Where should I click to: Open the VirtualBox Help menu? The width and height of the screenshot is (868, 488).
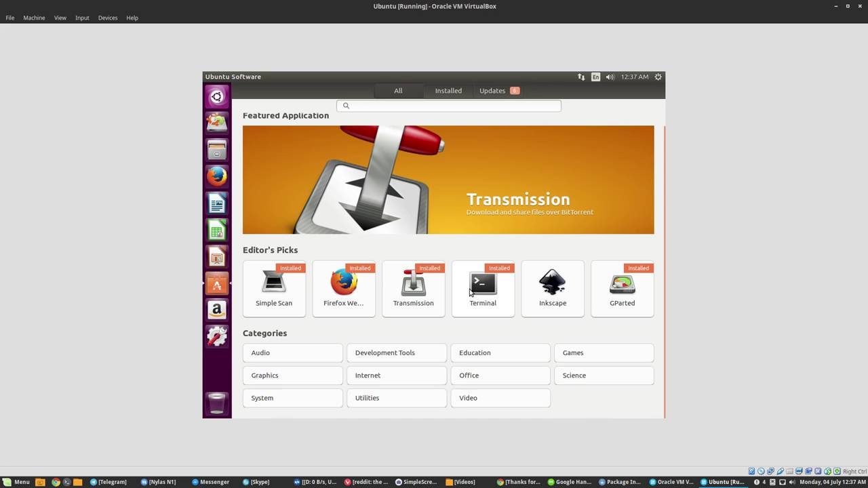[132, 18]
